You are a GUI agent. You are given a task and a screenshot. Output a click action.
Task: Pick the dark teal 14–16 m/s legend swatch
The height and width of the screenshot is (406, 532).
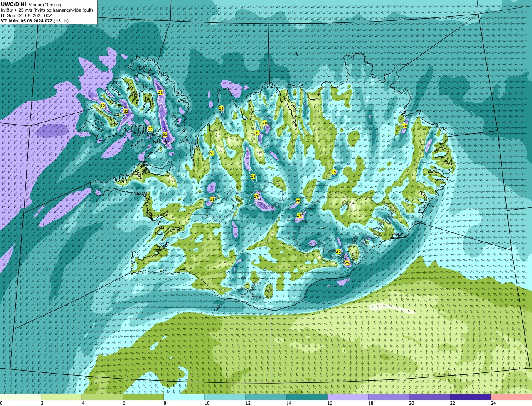pyautogui.click(x=307, y=397)
